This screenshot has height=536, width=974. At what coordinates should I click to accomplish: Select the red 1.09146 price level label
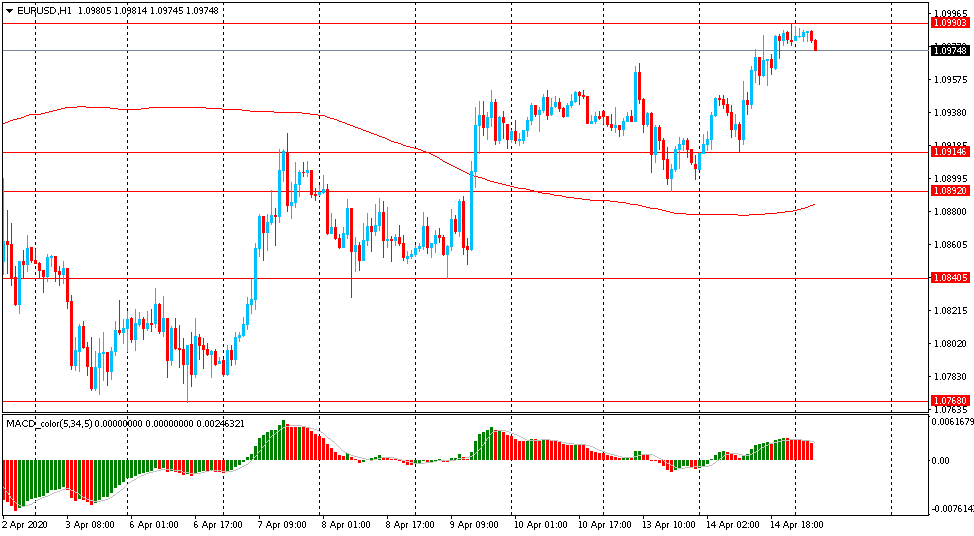point(950,152)
